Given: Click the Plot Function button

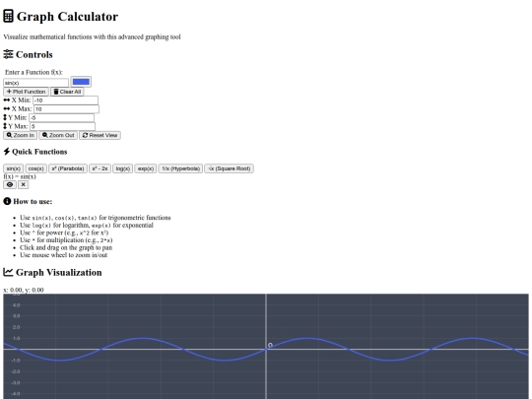Looking at the screenshot, I should tap(26, 92).
